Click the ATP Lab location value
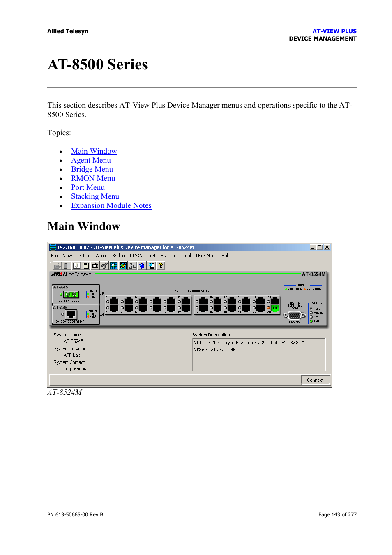Screen dimensions: 392x555 [x=72, y=355]
